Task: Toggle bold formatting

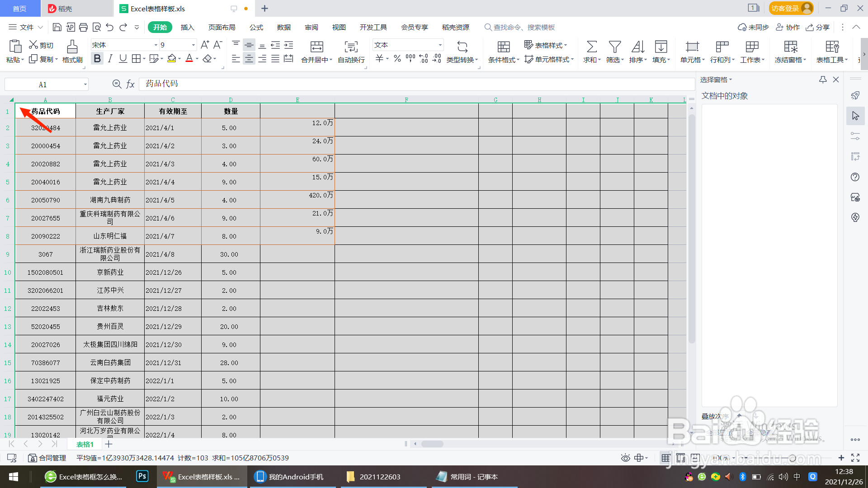Action: 97,59
